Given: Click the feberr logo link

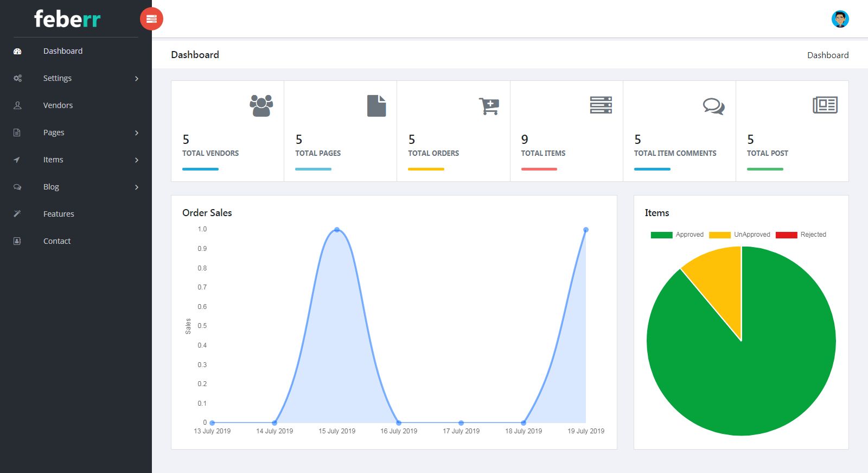Looking at the screenshot, I should [x=67, y=19].
